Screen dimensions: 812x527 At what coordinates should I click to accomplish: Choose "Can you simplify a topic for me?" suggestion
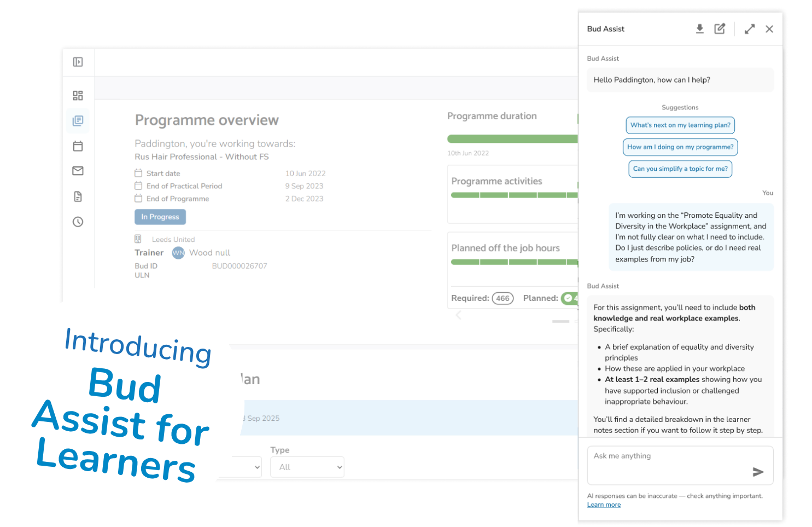(x=680, y=169)
